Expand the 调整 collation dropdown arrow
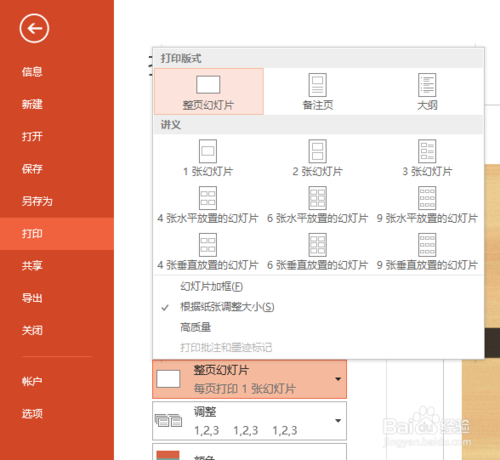Screen dimensions: 500x460 [x=338, y=421]
